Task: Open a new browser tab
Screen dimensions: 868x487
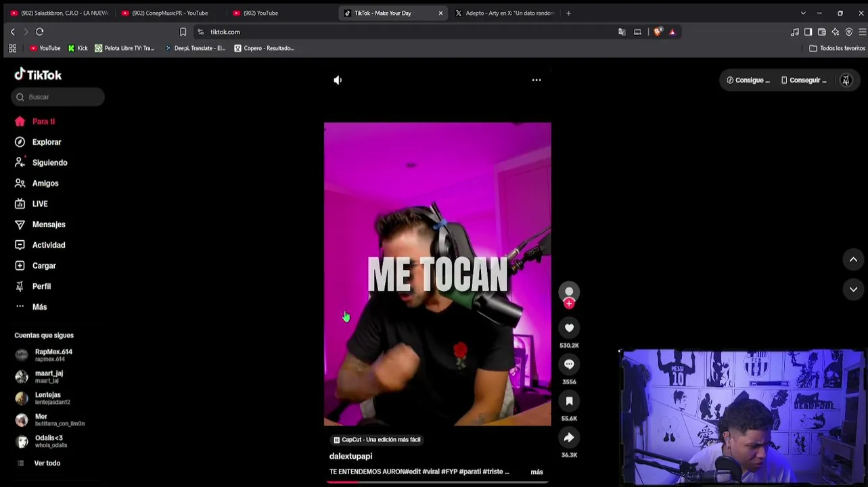Action: pyautogui.click(x=568, y=13)
